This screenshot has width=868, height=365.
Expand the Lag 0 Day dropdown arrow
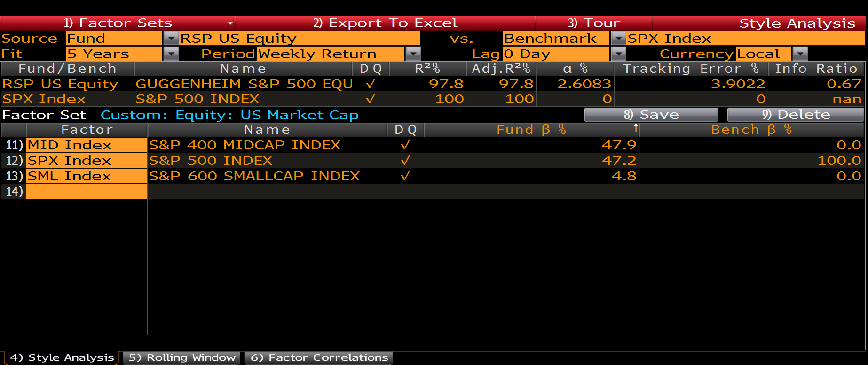[x=618, y=54]
